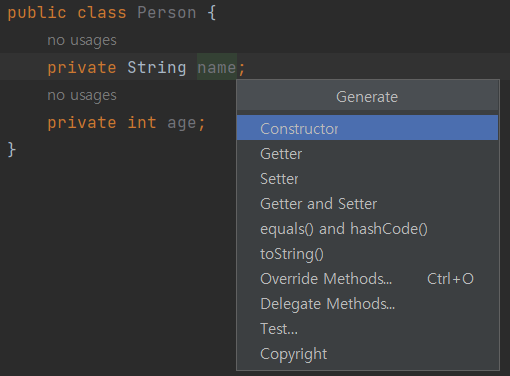
Task: Click the Generate popup title
Action: tap(367, 97)
